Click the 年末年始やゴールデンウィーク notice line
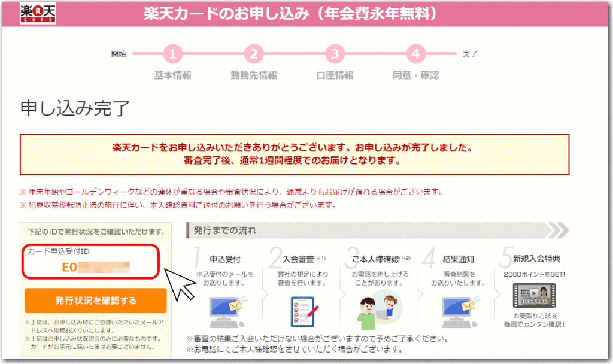Viewport: 613px width, 364px height. (232, 192)
